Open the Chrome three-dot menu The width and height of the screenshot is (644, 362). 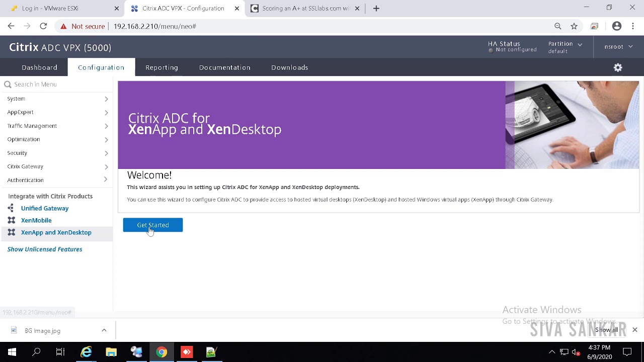[632, 26]
